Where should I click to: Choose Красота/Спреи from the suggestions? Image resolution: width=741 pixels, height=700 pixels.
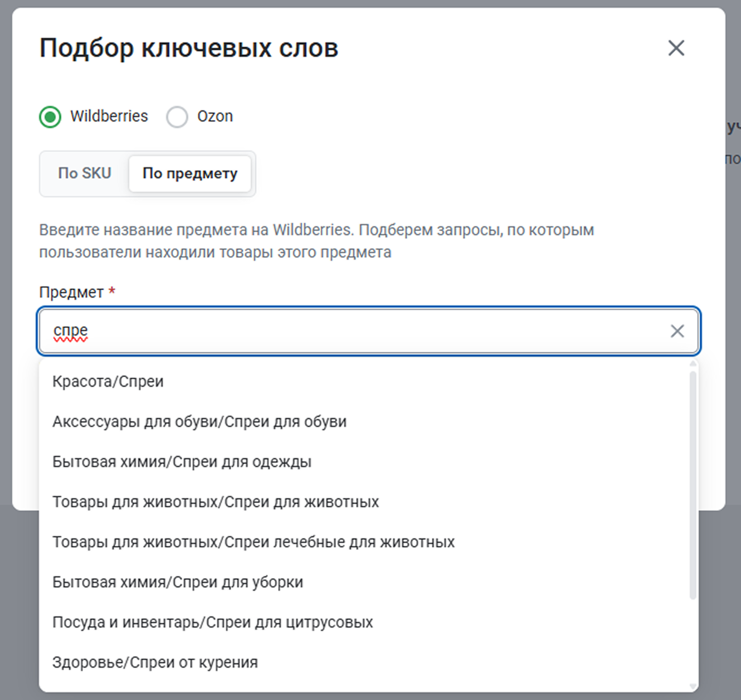coord(108,382)
